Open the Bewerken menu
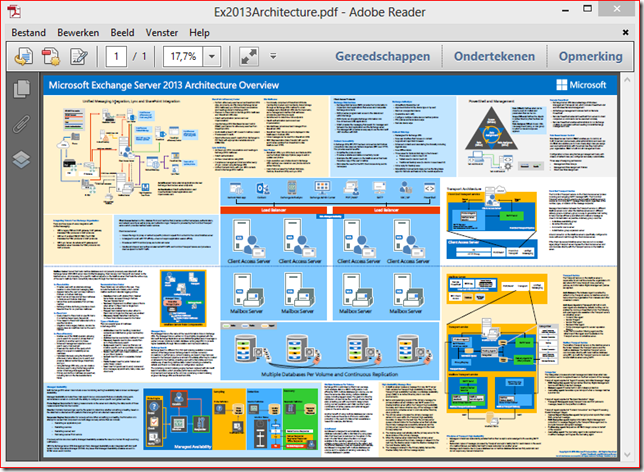This screenshot has height=472, width=644. [78, 32]
